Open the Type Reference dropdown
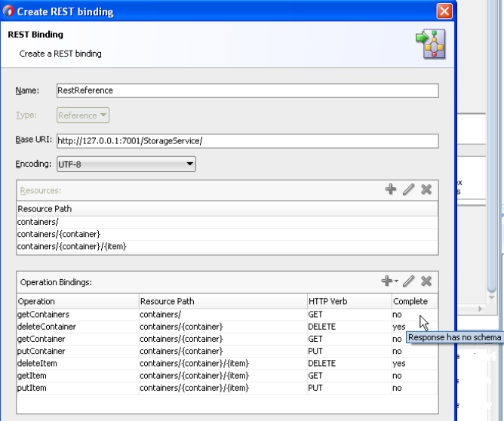Viewport: 504px width, 421px height. click(83, 115)
